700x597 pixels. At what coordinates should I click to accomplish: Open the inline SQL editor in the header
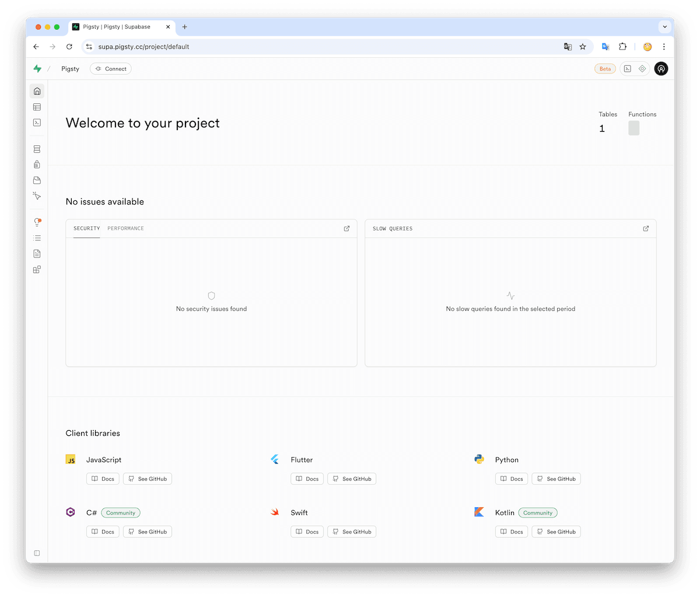(627, 69)
